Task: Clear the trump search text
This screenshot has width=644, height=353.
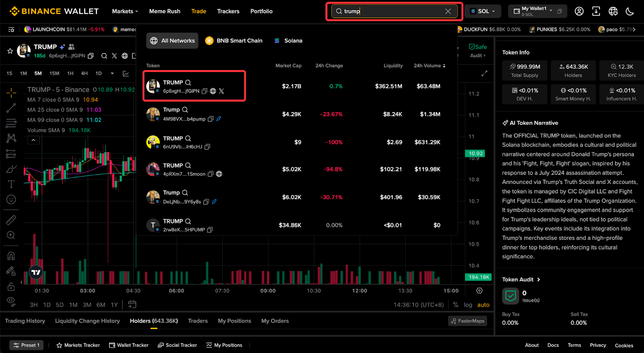Action: [448, 11]
